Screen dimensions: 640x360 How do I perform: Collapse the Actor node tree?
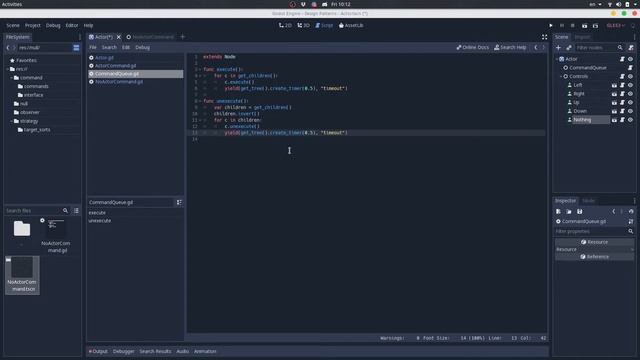[557, 59]
